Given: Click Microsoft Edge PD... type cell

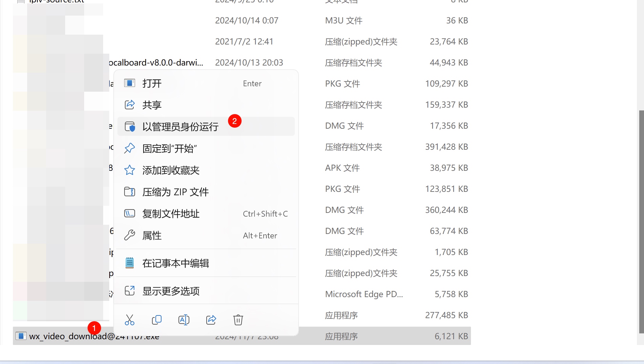Looking at the screenshot, I should [364, 294].
